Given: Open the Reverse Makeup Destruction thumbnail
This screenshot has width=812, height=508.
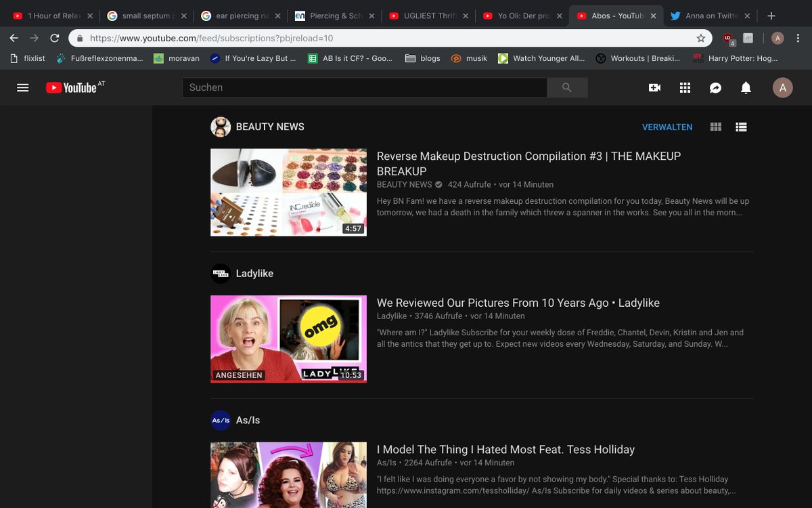Looking at the screenshot, I should pyautogui.click(x=288, y=192).
